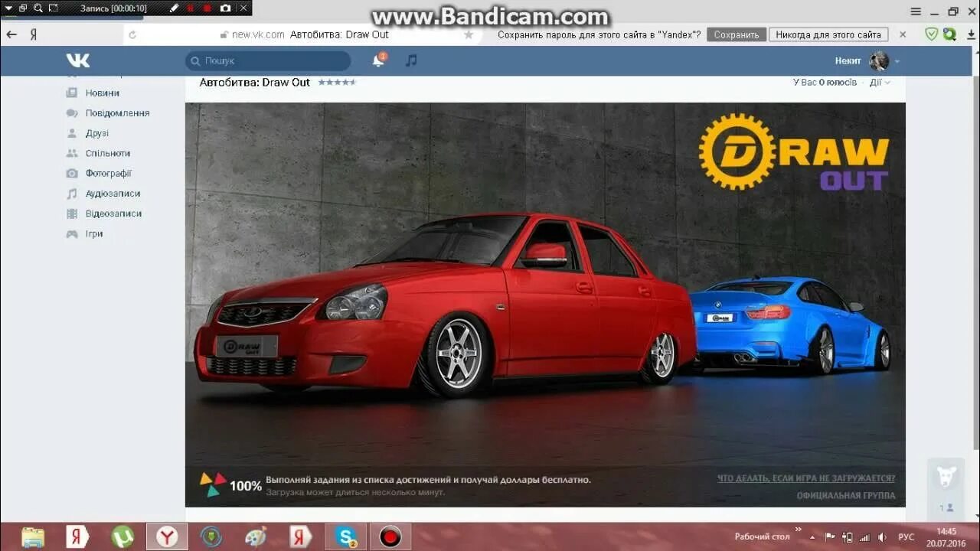Open the green Protect shield icon
Image resolution: width=980 pixels, height=551 pixels.
(932, 34)
